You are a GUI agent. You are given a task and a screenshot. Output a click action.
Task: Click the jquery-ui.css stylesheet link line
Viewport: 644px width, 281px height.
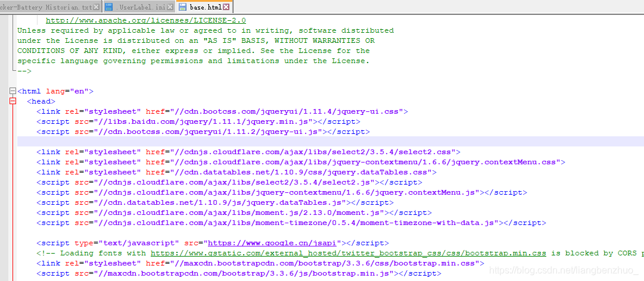click(x=222, y=111)
